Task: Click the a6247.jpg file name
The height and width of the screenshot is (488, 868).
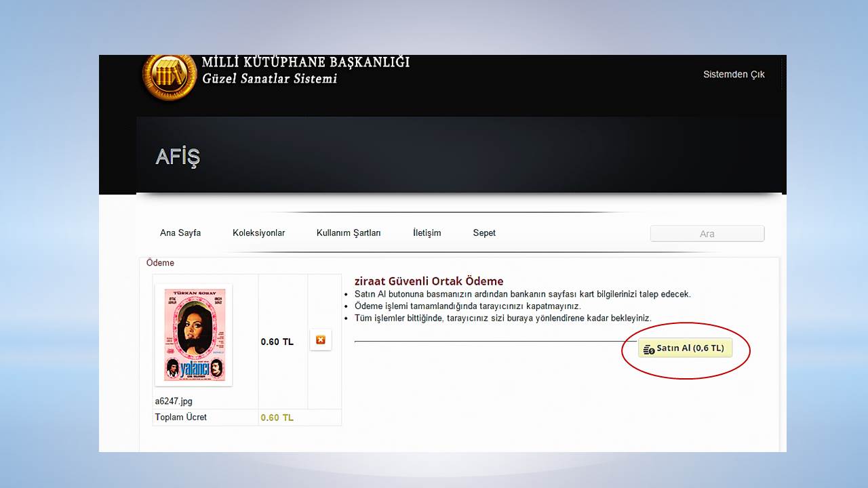Action: [174, 401]
